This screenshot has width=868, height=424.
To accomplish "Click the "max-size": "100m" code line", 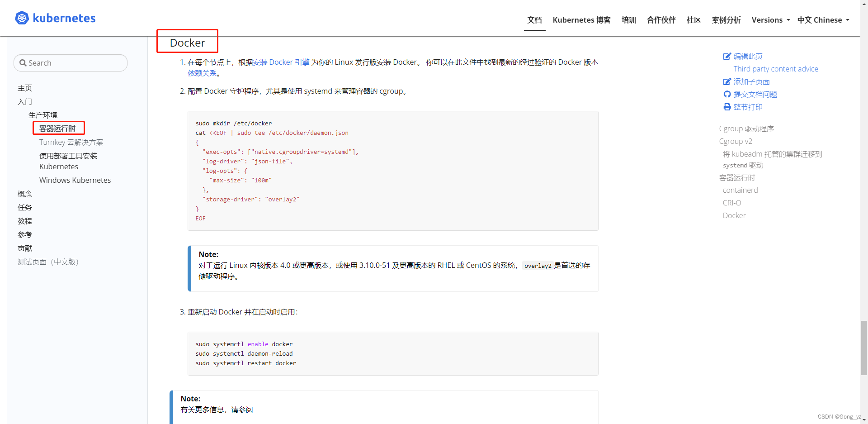I will coord(241,180).
